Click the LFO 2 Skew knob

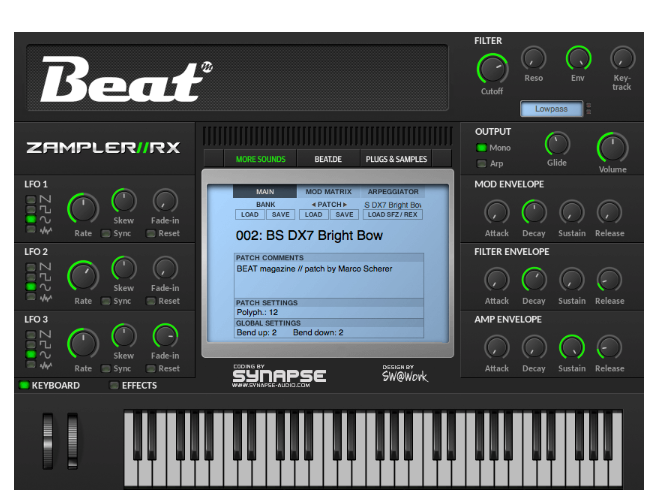(x=124, y=269)
